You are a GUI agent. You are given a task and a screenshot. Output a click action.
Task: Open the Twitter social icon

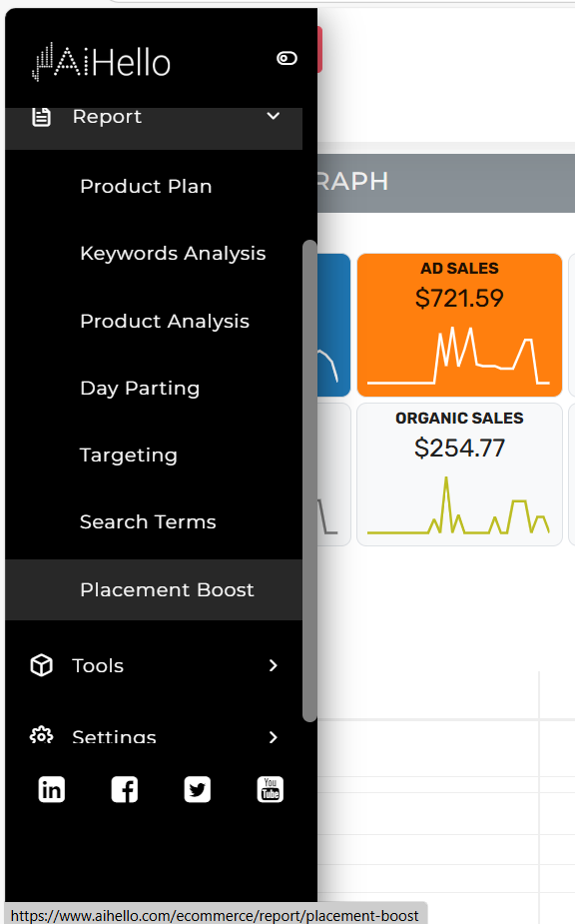[x=198, y=789]
